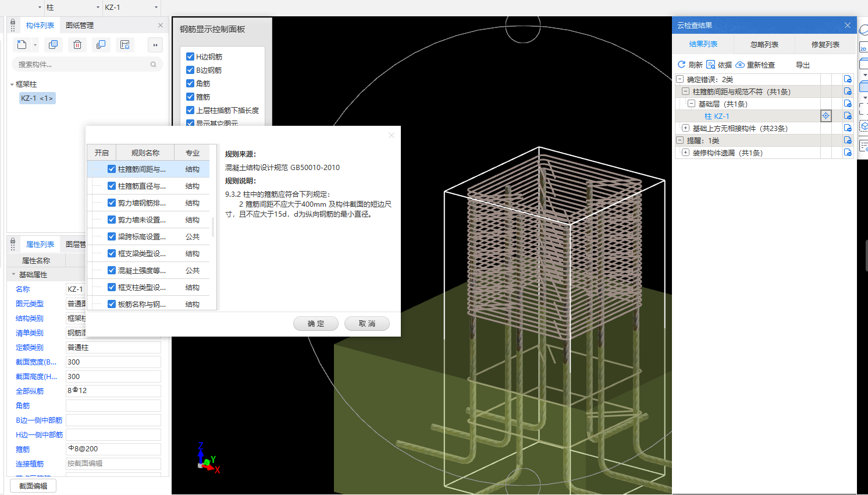868x495 pixels.
Task: Click the double-arrow more tools button
Action: pos(155,45)
